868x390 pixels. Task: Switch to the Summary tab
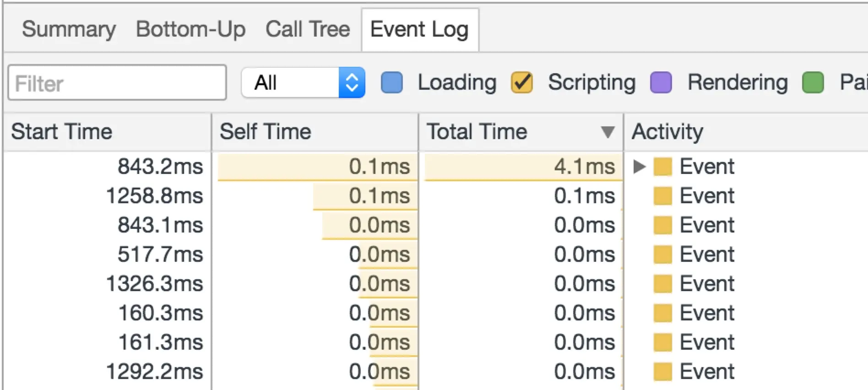pyautogui.click(x=69, y=30)
